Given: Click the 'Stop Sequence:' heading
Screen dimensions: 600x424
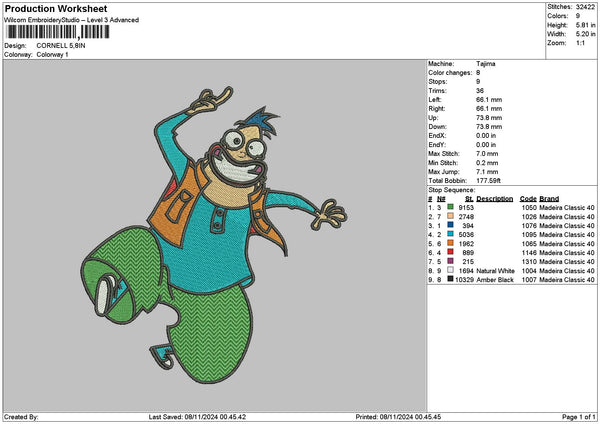Looking at the screenshot, I should pos(452,190).
